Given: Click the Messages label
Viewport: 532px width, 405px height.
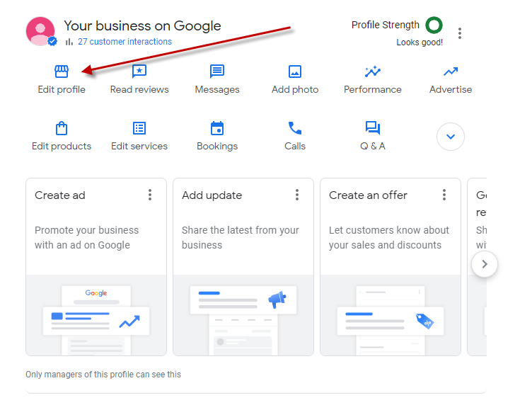Looking at the screenshot, I should point(217,90).
